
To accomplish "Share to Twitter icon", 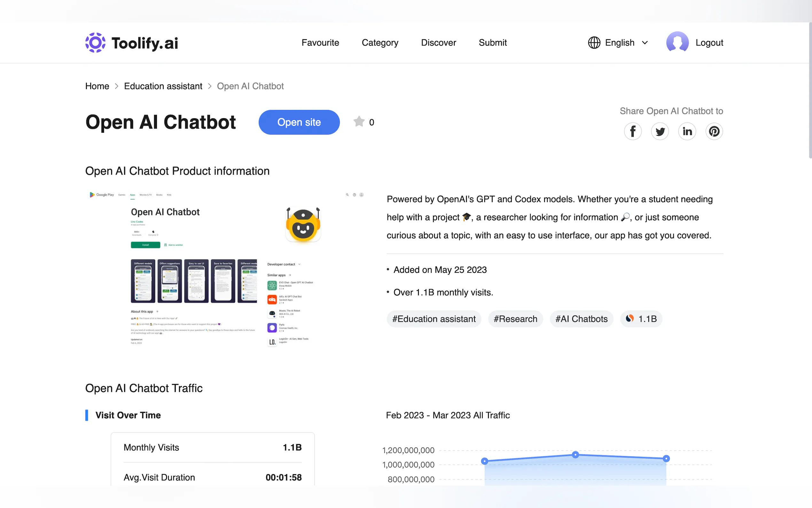I will coord(660,131).
